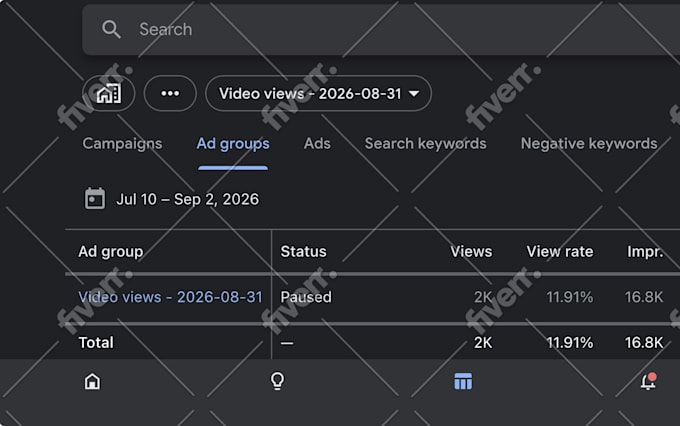Open the account home building icon
This screenshot has width=680, height=426.
(108, 93)
